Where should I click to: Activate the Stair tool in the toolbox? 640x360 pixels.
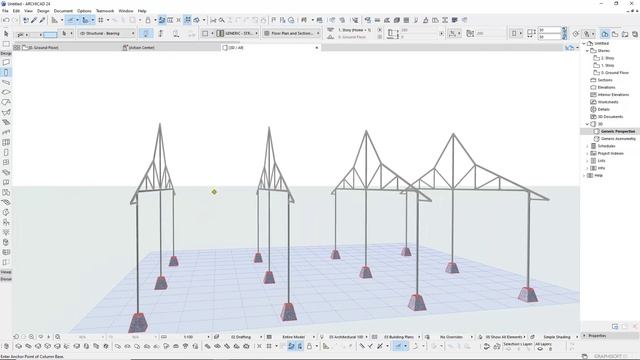coord(6,122)
